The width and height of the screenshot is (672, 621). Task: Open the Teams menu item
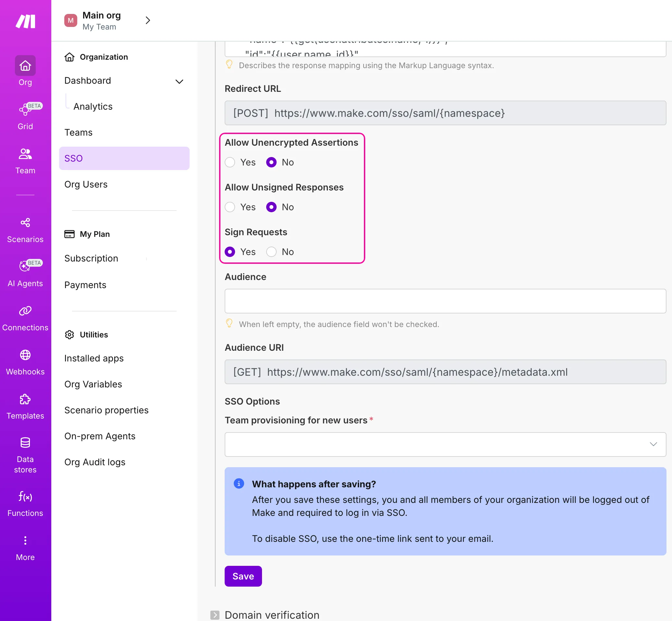tap(78, 132)
